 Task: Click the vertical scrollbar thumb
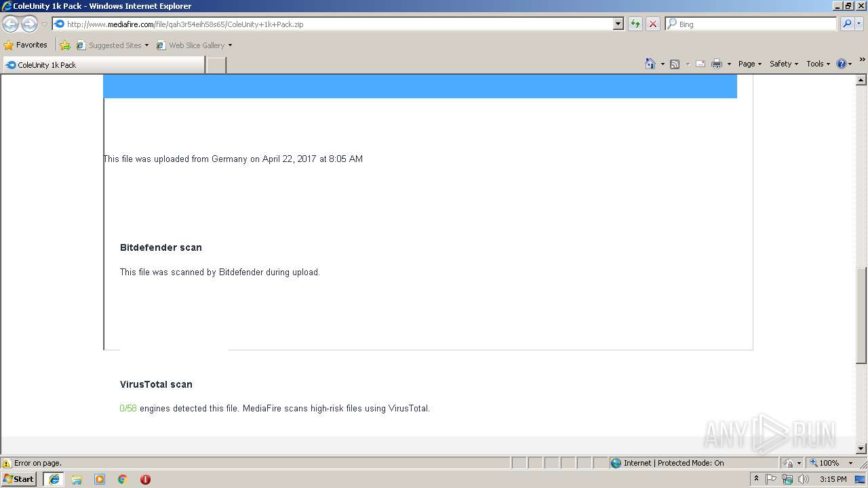pyautogui.click(x=861, y=315)
